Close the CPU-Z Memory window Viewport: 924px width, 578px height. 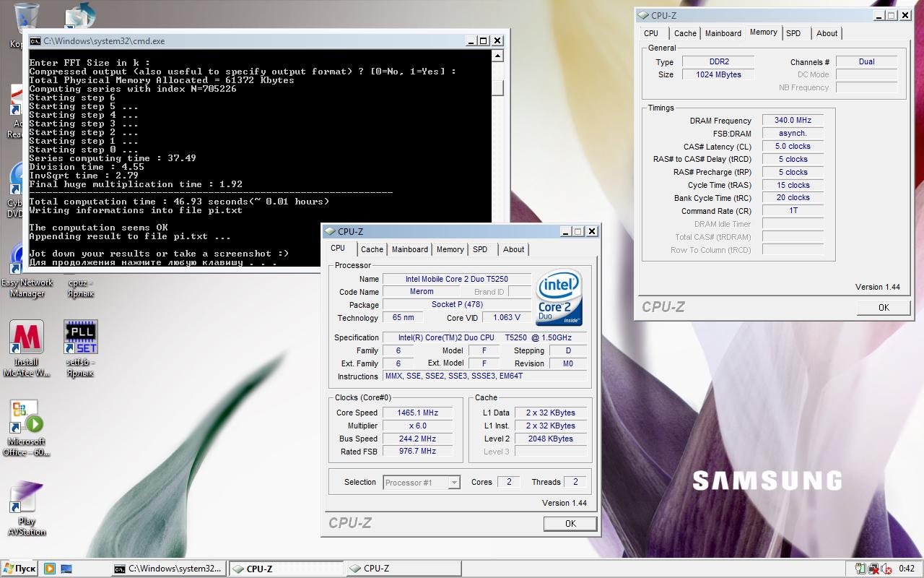pos(905,15)
